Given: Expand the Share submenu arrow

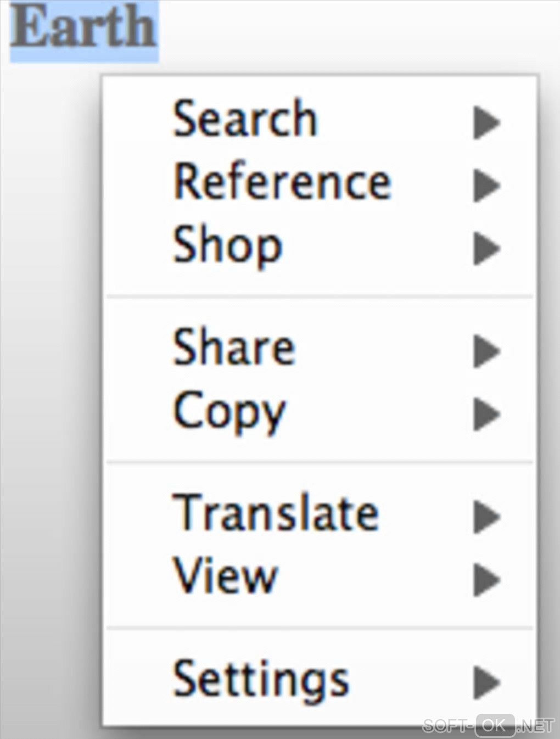Looking at the screenshot, I should click(x=486, y=351).
